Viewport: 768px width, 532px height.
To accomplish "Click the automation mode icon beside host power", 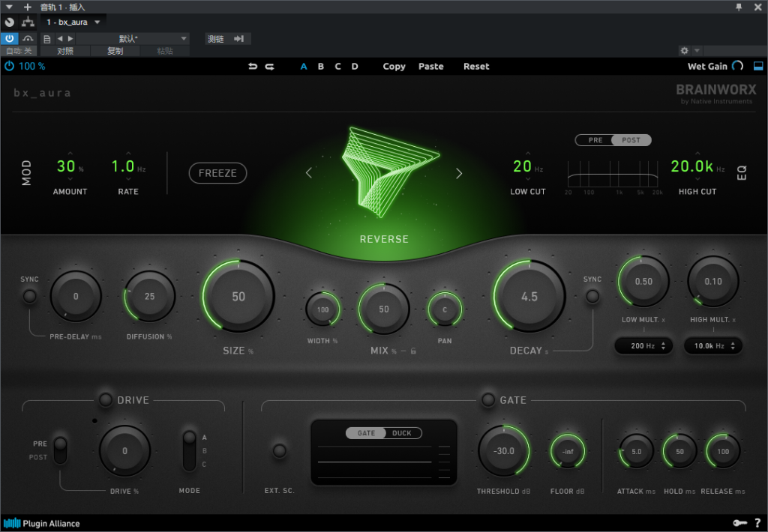I will tap(28, 39).
